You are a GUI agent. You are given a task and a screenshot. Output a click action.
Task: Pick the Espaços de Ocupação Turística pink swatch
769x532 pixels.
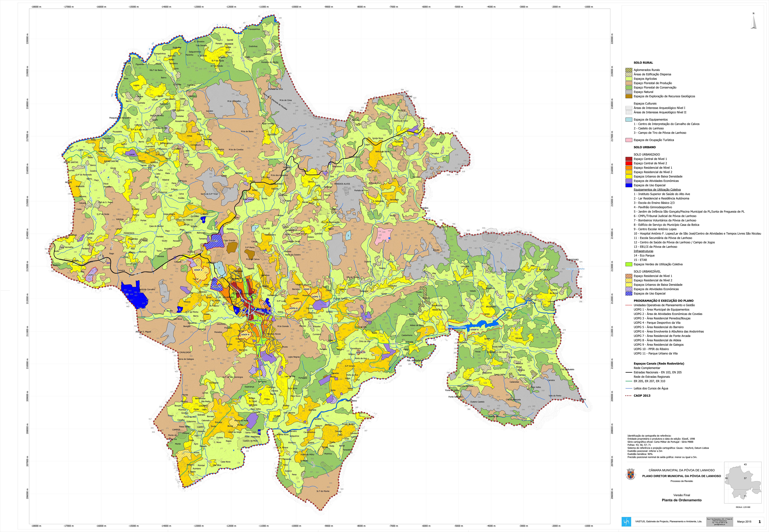tap(629, 140)
